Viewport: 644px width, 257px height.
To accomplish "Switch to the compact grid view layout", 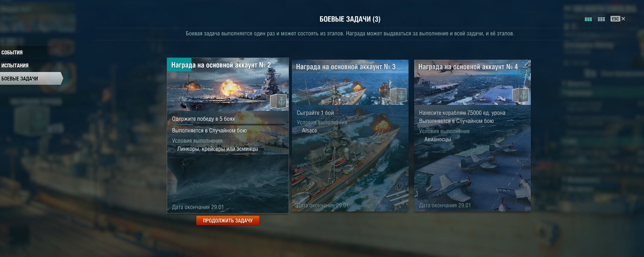I will (x=601, y=19).
